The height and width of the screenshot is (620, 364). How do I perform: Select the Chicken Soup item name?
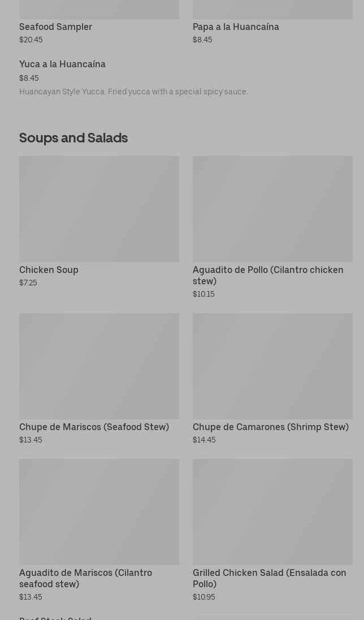click(x=49, y=270)
